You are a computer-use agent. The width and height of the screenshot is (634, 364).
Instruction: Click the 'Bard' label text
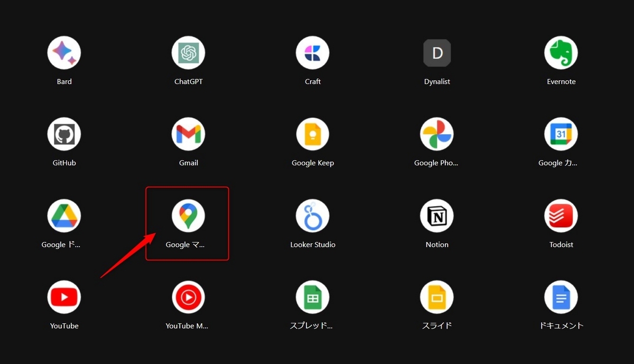pos(64,82)
